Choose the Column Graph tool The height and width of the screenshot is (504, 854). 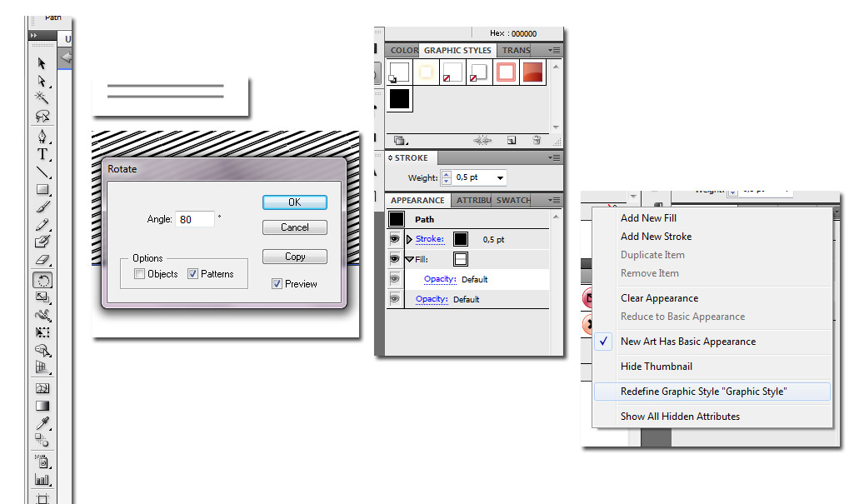point(42,480)
